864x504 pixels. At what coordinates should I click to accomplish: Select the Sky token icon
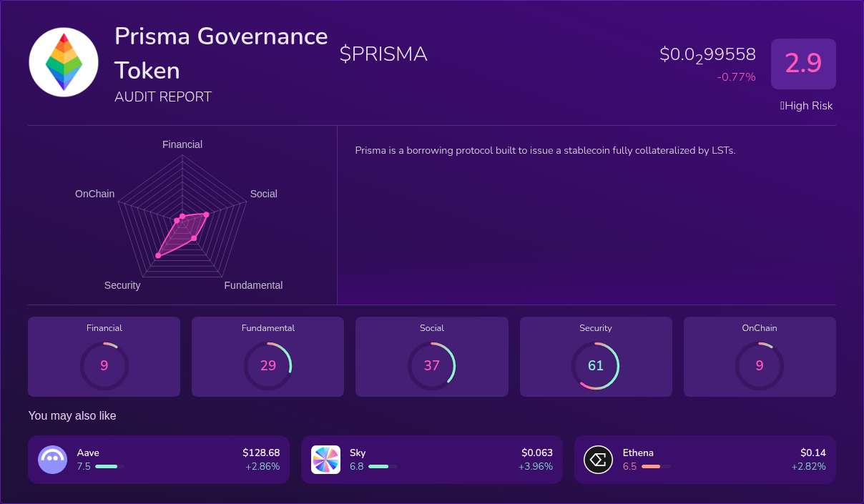pyautogui.click(x=326, y=460)
